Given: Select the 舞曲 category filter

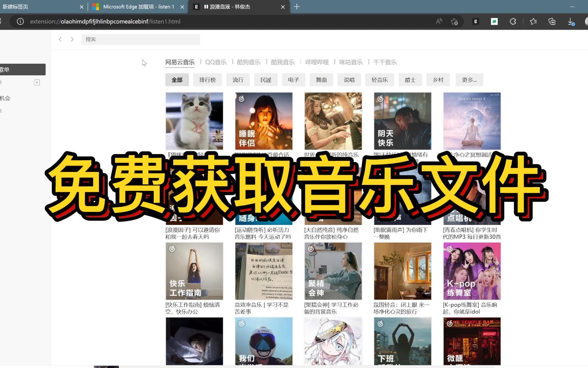Looking at the screenshot, I should (x=321, y=80).
